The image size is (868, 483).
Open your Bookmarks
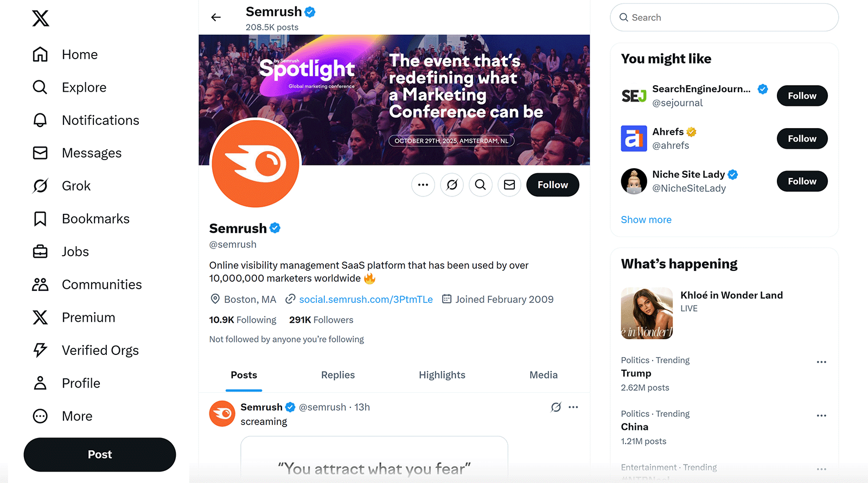click(95, 218)
